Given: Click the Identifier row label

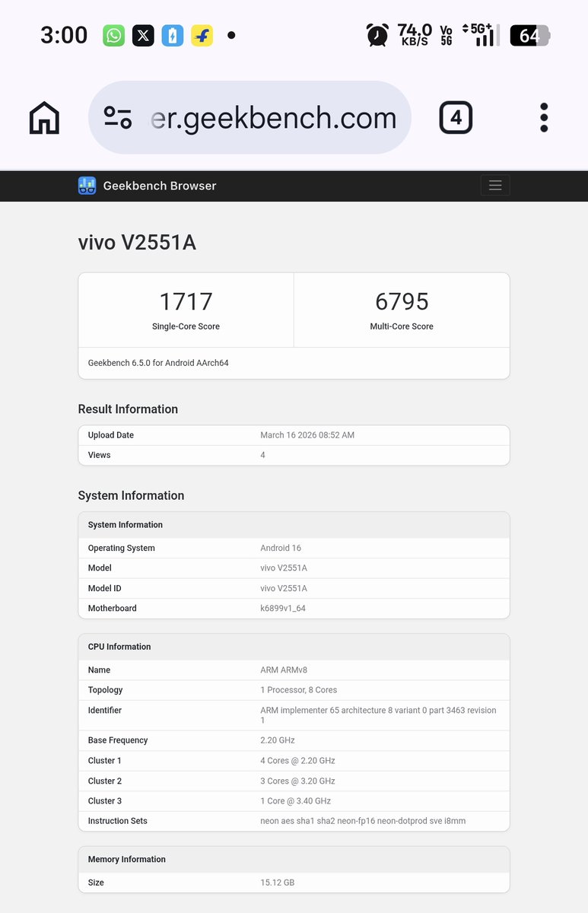Looking at the screenshot, I should click(x=105, y=710).
